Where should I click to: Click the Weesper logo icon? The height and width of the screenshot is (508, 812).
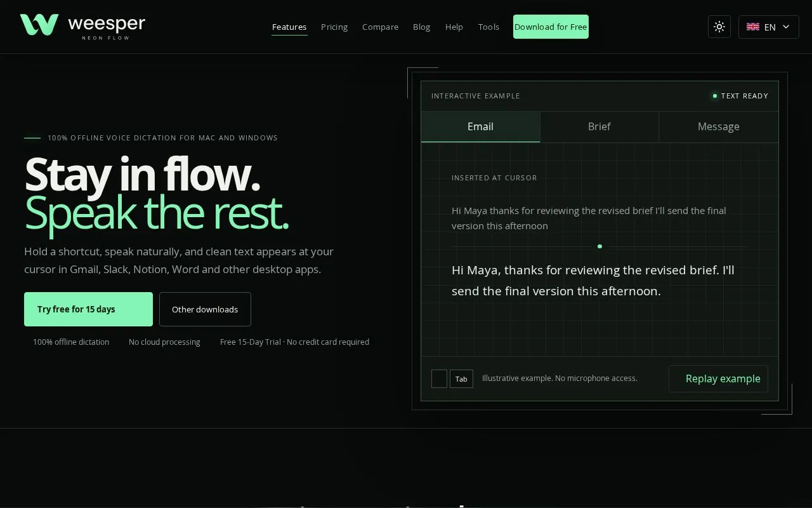[39, 25]
